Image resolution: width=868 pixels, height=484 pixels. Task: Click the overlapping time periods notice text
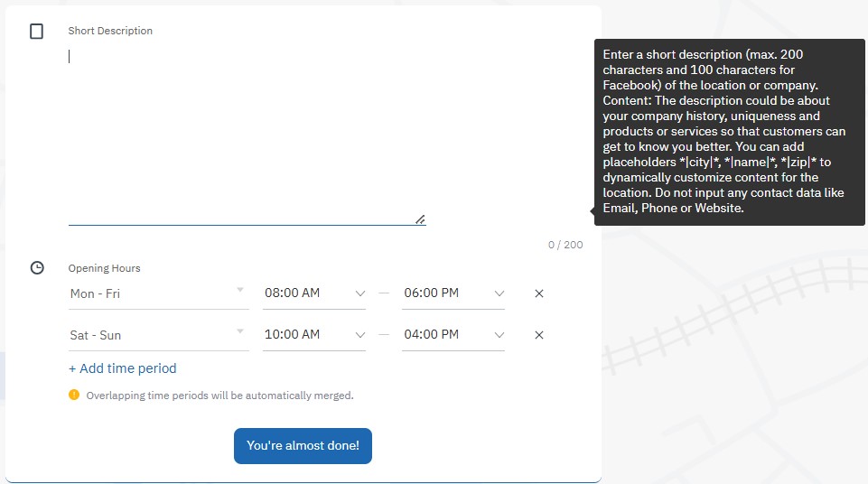point(219,396)
